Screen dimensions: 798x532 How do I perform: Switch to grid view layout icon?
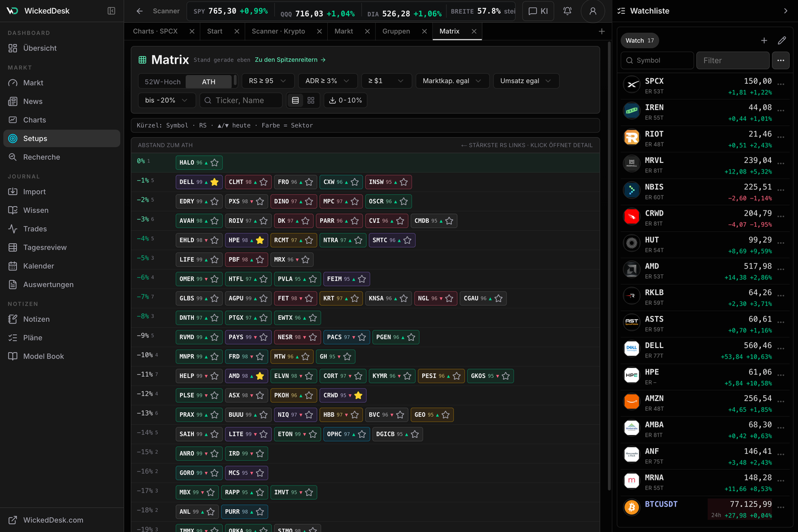(x=311, y=100)
